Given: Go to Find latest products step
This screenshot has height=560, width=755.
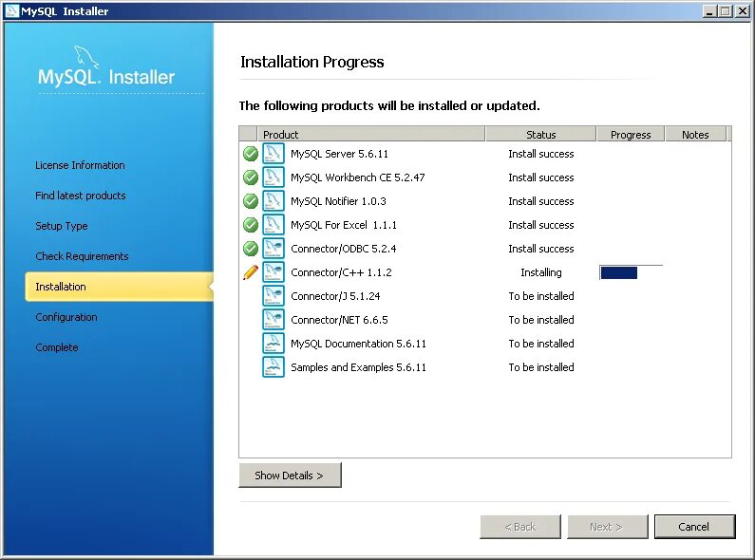Looking at the screenshot, I should (81, 196).
